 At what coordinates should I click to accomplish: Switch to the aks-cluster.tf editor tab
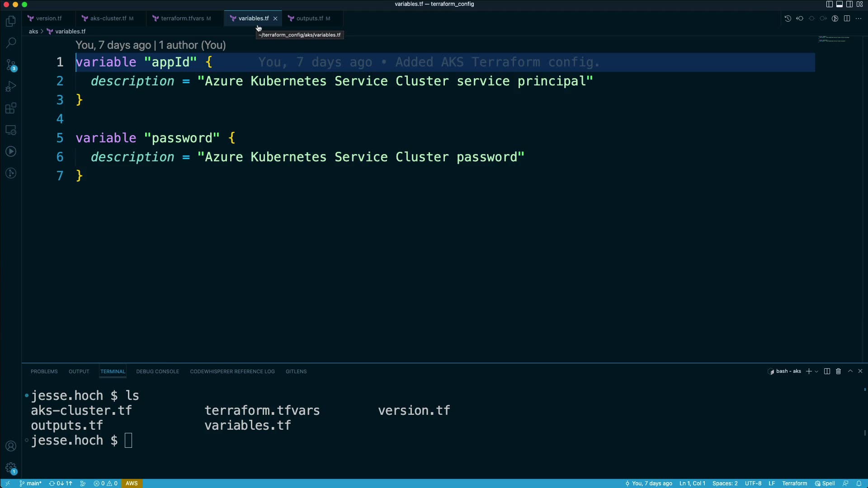pos(108,19)
